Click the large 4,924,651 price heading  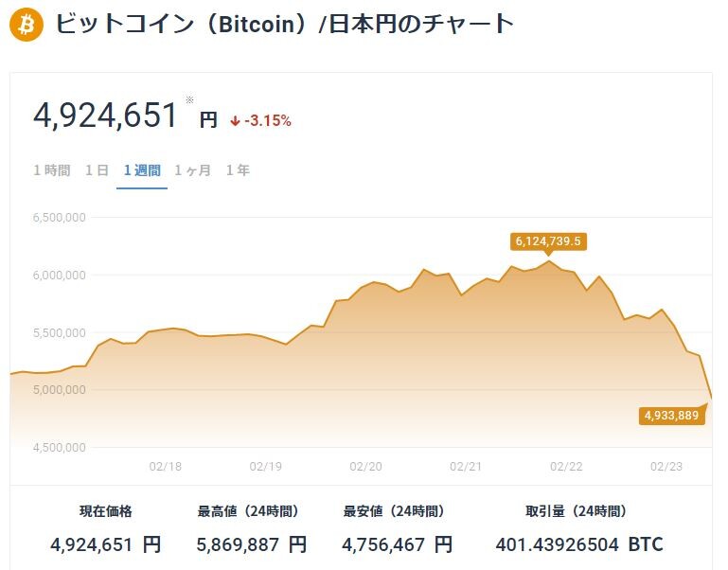click(105, 116)
